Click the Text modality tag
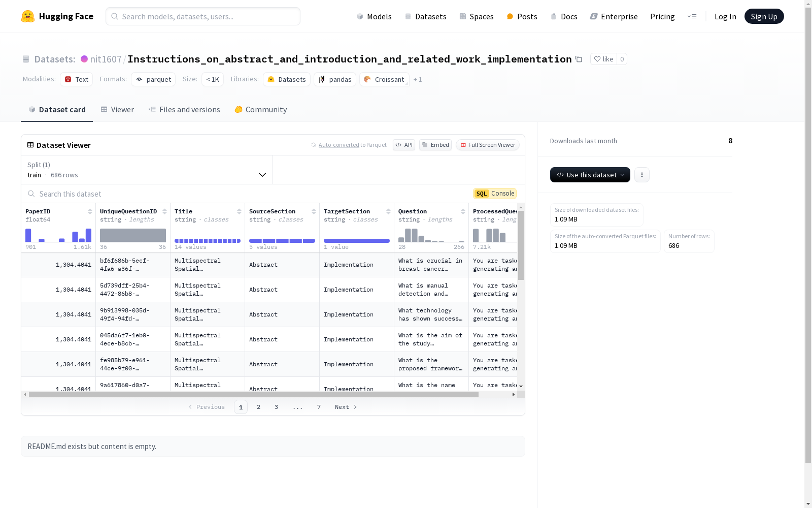Screen dimensions: 812x508 77,79
